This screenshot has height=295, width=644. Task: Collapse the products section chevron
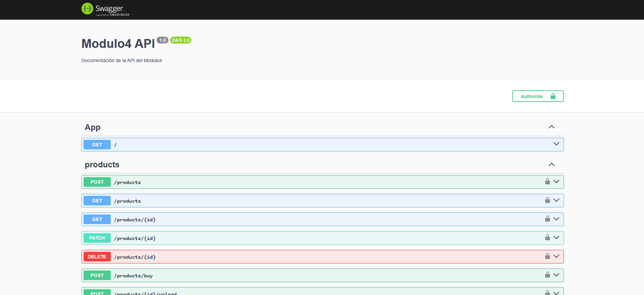(551, 165)
